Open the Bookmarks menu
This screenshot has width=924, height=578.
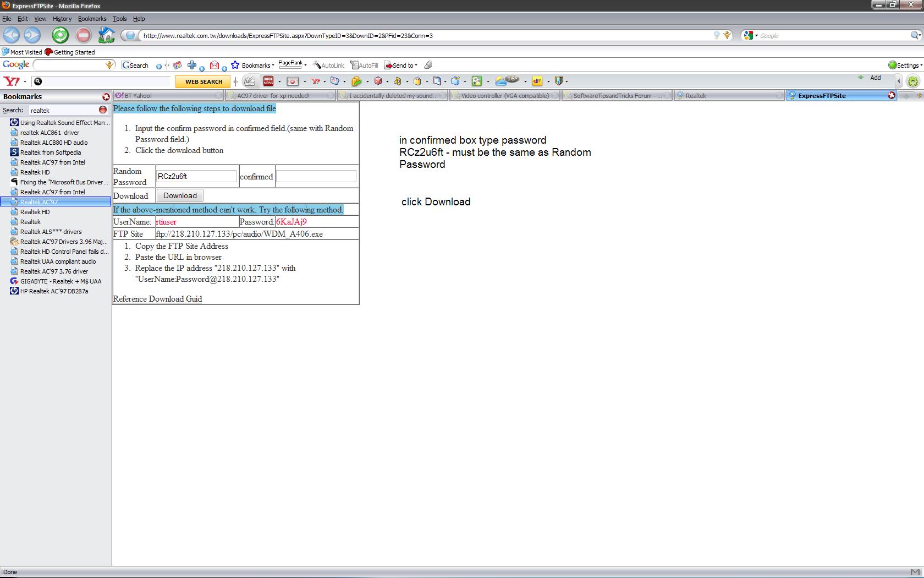[92, 19]
